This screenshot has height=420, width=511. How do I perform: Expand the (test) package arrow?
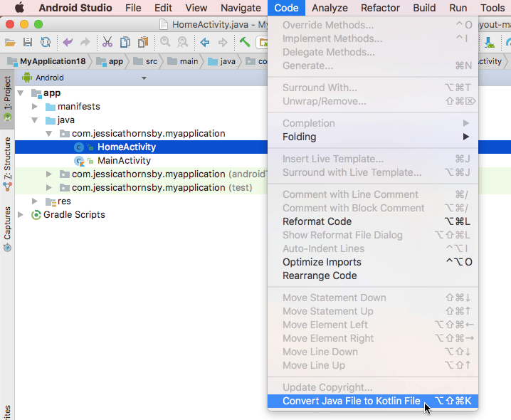point(49,188)
